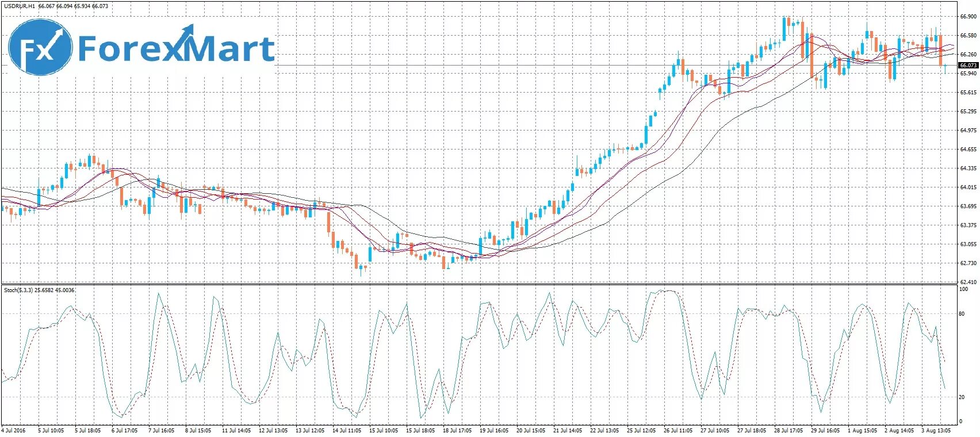The image size is (980, 437).
Task: Click the 7 Jul 16:05 time label
Action: [x=161, y=430]
